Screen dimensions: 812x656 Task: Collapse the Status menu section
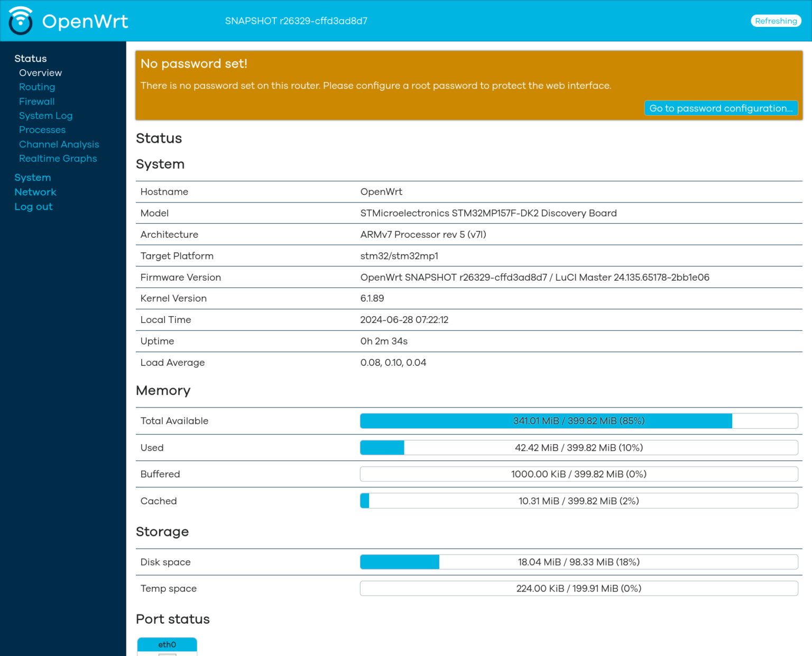[31, 59]
